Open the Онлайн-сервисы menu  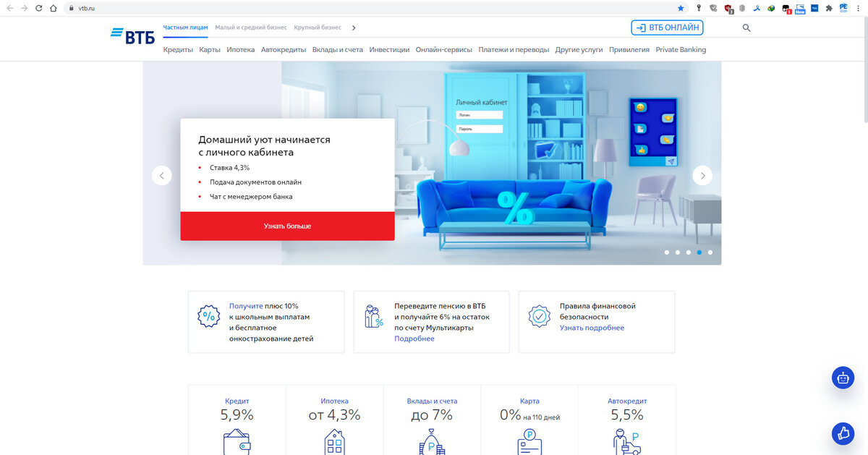pyautogui.click(x=444, y=50)
